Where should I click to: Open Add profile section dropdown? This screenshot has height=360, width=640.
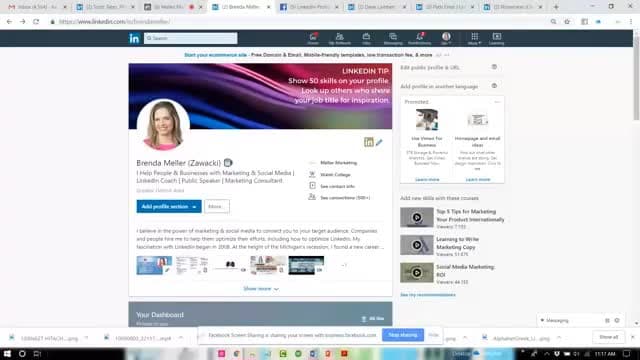coord(169,207)
